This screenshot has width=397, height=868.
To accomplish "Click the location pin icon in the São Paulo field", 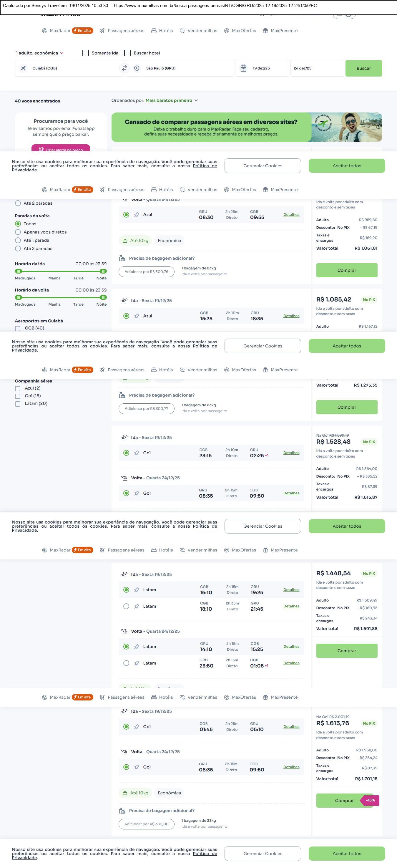I will pos(137,68).
